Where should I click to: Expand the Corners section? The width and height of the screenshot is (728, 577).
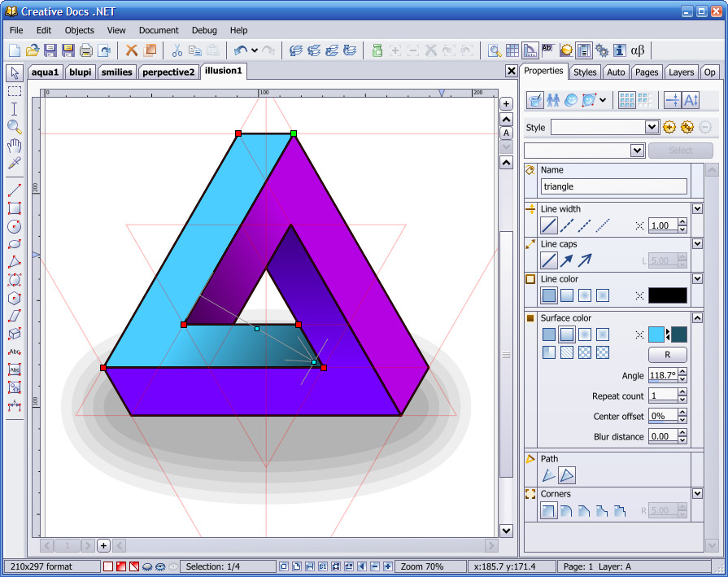[x=697, y=493]
